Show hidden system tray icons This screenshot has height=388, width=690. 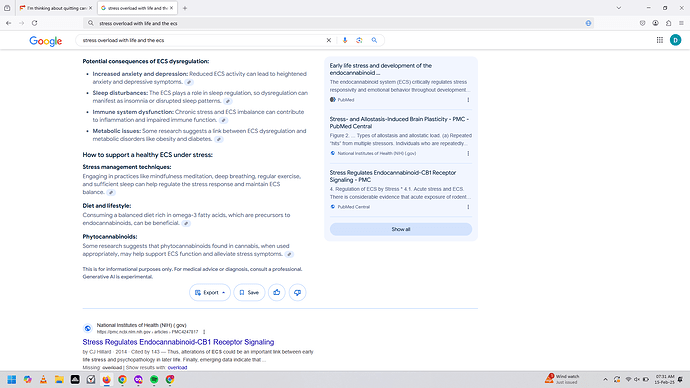(x=606, y=380)
